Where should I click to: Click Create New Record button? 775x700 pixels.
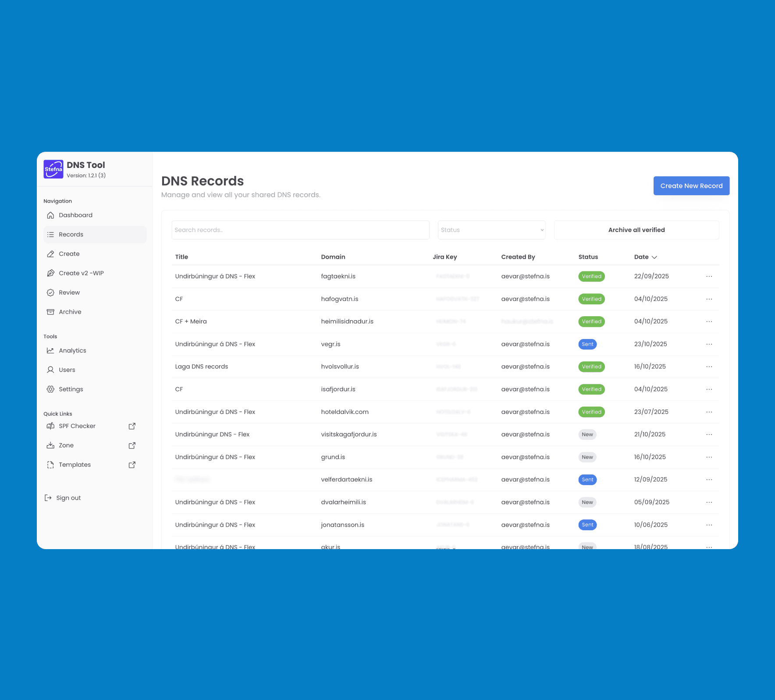[x=691, y=186]
